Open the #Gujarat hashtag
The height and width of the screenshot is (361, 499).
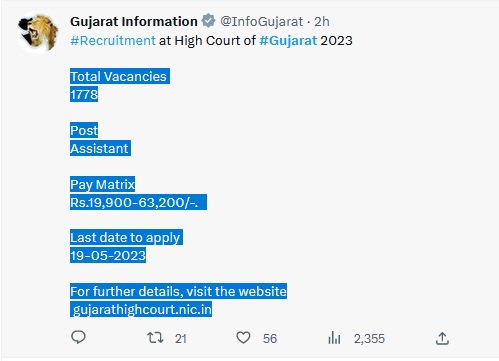(288, 41)
